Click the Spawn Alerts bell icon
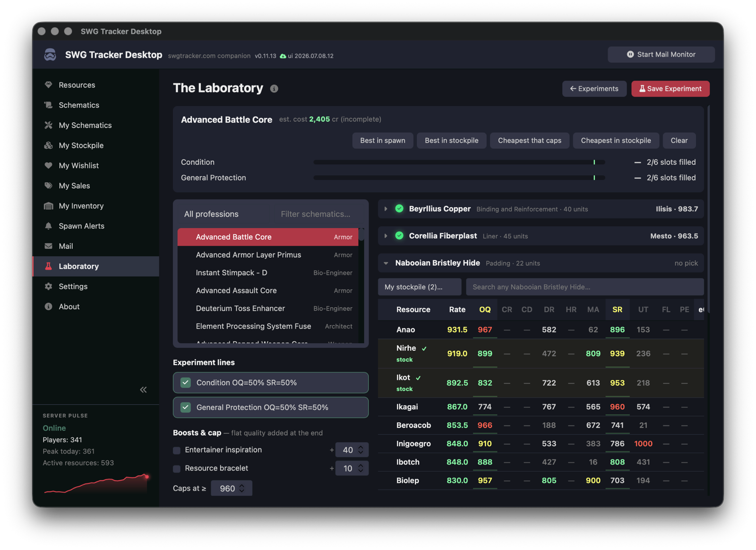Image resolution: width=756 pixels, height=550 pixels. [x=48, y=226]
